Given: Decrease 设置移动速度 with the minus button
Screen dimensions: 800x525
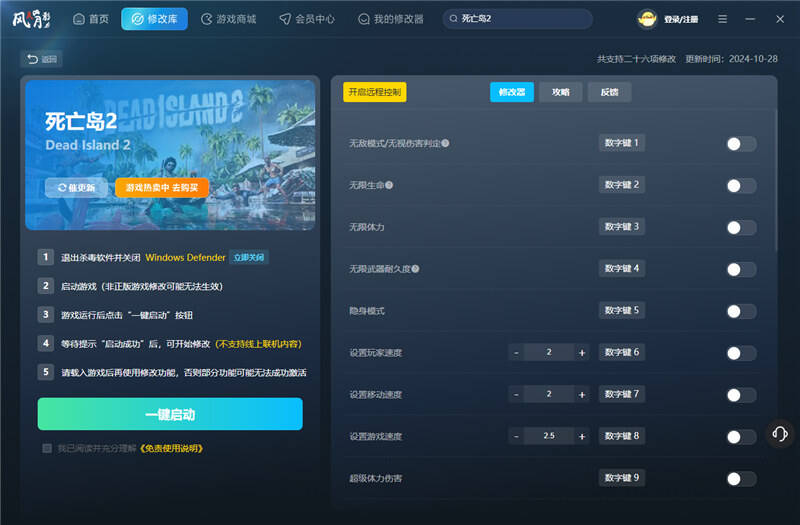Looking at the screenshot, I should coord(517,395).
